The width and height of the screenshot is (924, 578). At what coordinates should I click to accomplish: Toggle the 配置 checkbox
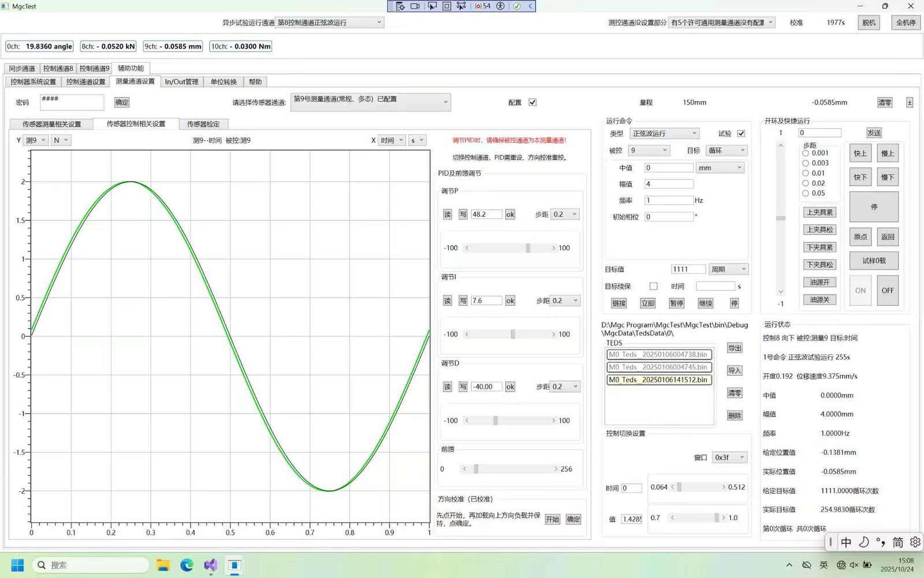point(532,102)
